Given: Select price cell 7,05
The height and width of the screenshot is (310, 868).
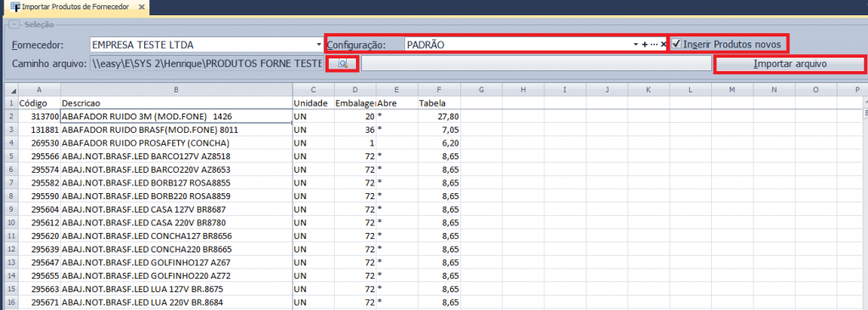Looking at the screenshot, I should [x=439, y=130].
